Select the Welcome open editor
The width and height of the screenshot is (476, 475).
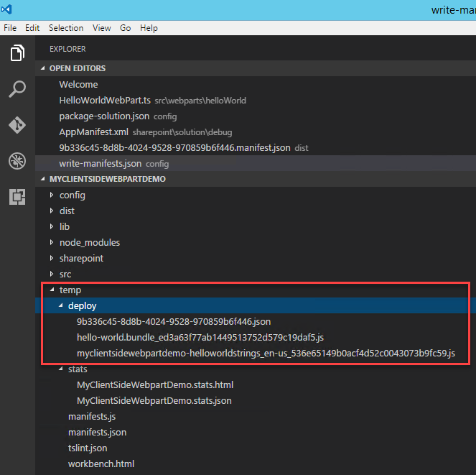pyautogui.click(x=256, y=84)
